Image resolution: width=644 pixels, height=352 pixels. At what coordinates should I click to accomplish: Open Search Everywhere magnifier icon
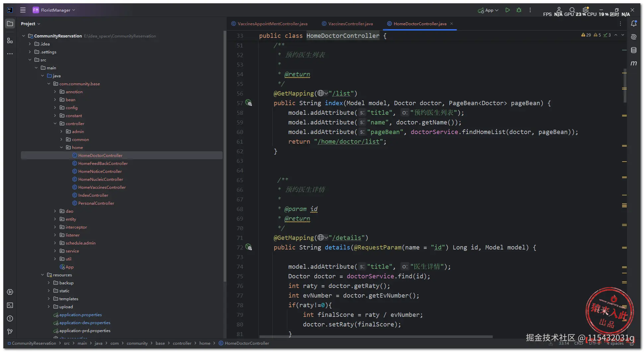coord(572,10)
